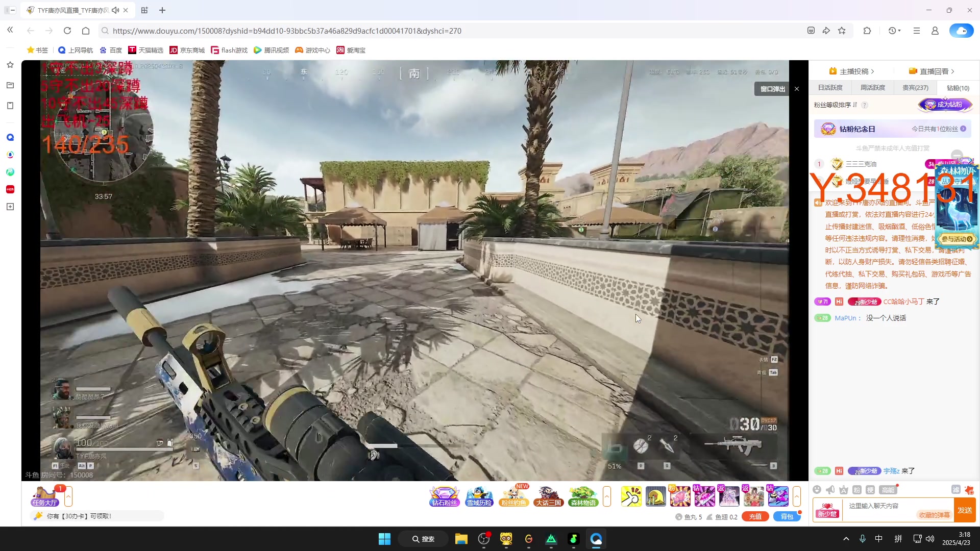
Task: Close the 窗口弹出 overlay with the X
Action: click(x=797, y=89)
